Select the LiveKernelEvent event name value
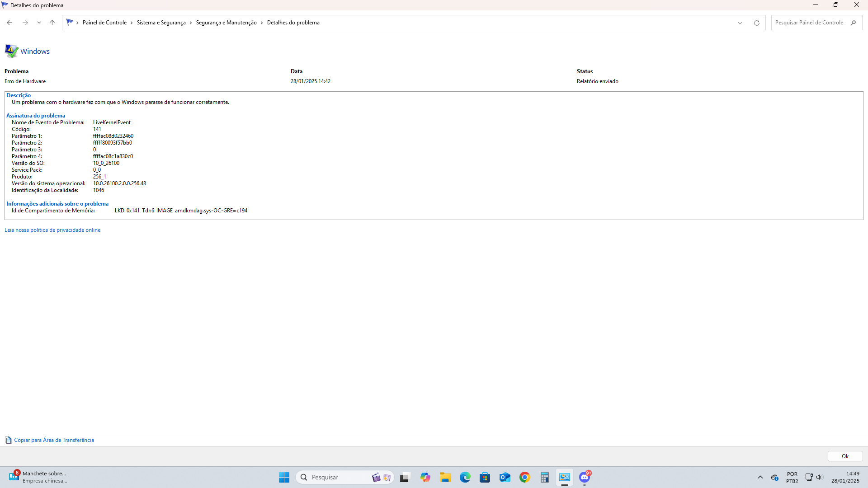This screenshot has height=488, width=868. point(112,122)
